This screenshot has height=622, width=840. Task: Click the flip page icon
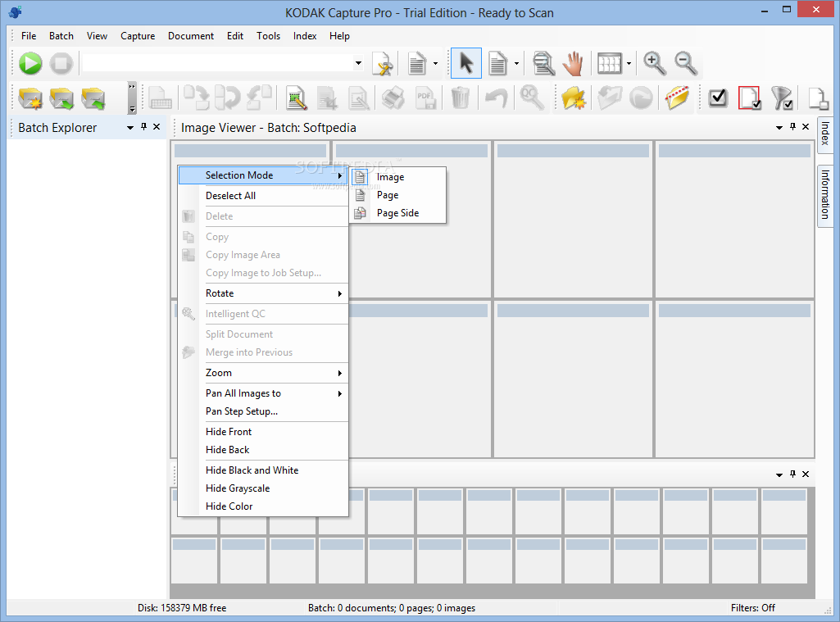(228, 98)
